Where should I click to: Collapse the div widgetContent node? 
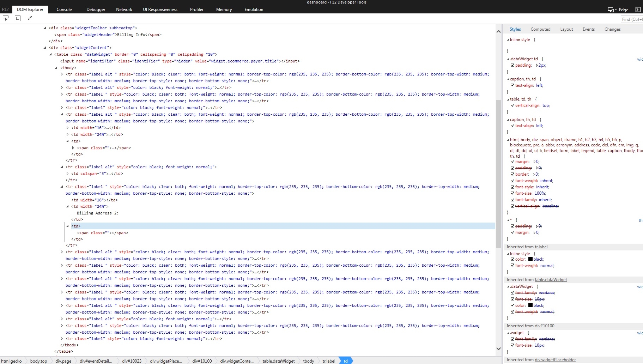point(45,48)
